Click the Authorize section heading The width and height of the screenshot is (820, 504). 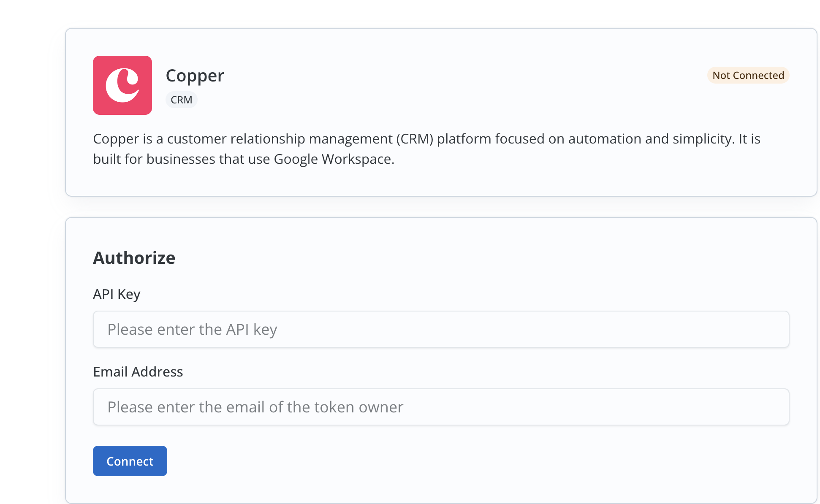pyautogui.click(x=134, y=258)
